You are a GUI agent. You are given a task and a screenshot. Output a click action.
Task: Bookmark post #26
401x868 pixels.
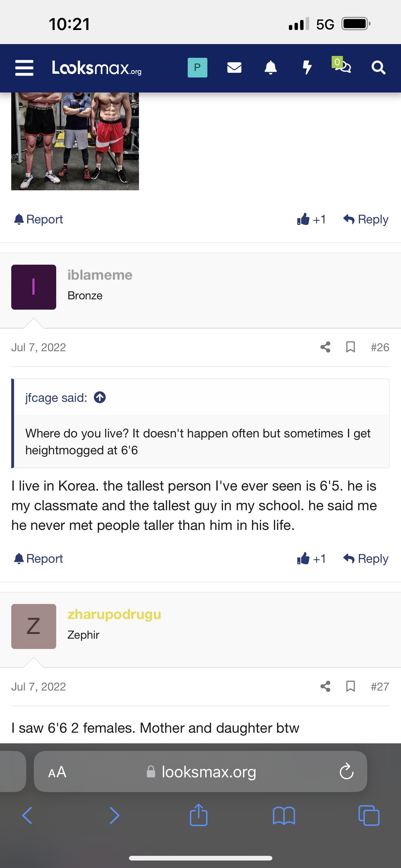pyautogui.click(x=350, y=347)
